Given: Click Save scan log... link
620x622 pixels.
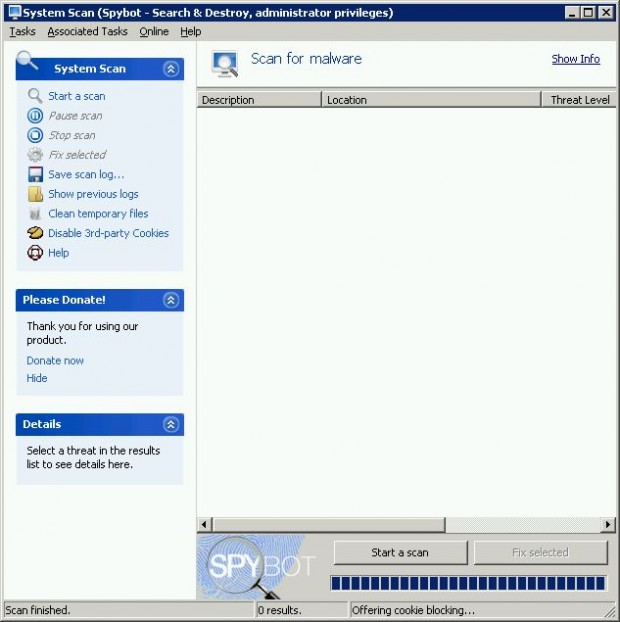Looking at the screenshot, I should (x=86, y=175).
